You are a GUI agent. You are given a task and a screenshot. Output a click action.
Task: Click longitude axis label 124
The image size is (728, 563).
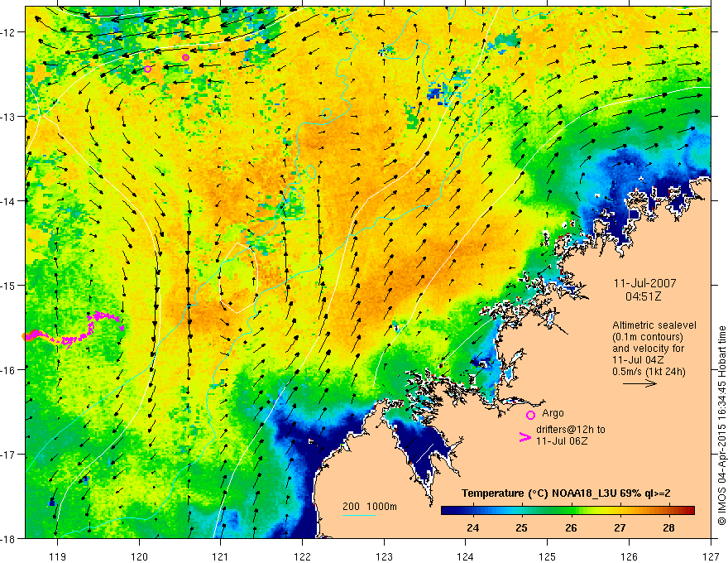click(466, 556)
